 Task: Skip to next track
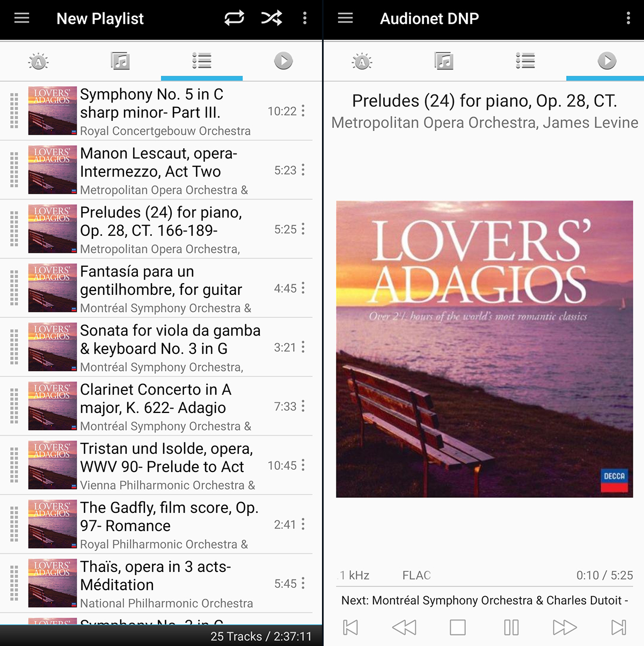coord(619,627)
